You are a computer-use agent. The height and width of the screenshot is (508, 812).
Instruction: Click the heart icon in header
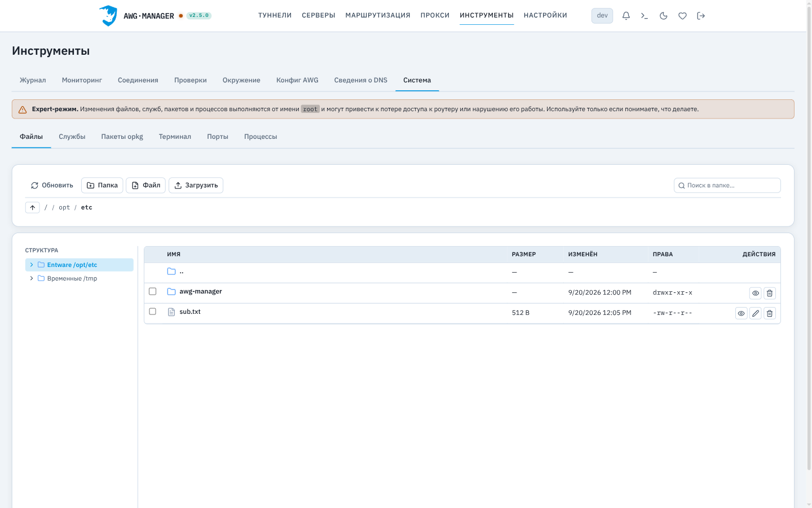pyautogui.click(x=682, y=16)
